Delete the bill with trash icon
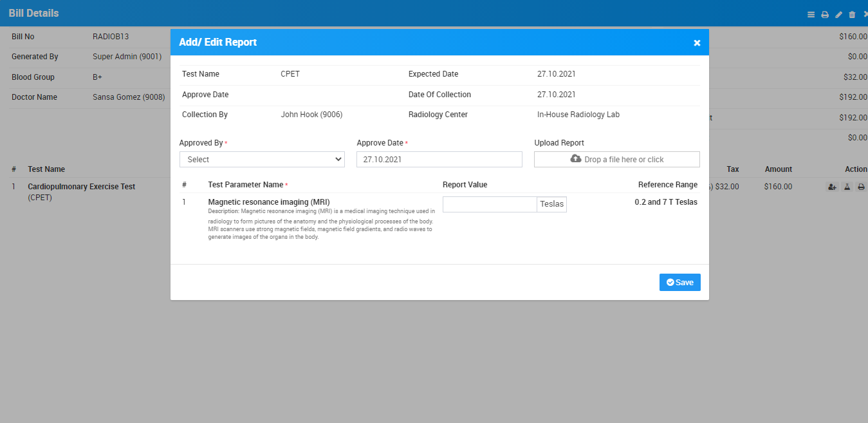 coord(853,15)
